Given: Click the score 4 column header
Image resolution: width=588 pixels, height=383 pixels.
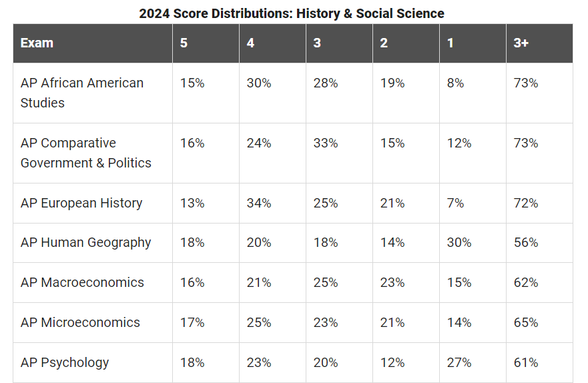Looking at the screenshot, I should pyautogui.click(x=250, y=43).
